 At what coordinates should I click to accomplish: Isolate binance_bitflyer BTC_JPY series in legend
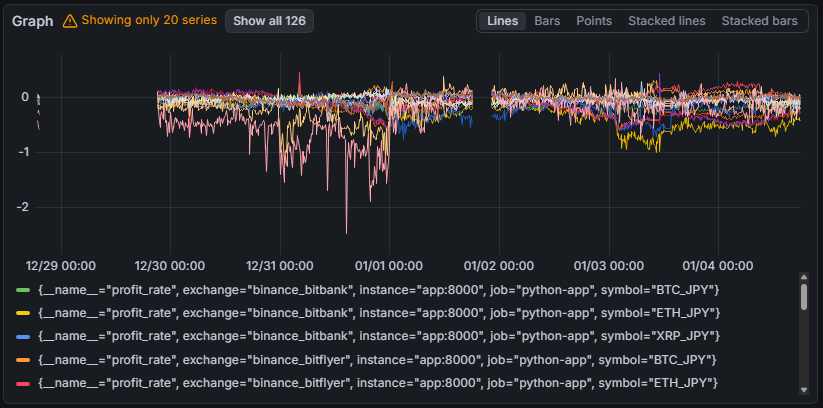pos(379,359)
